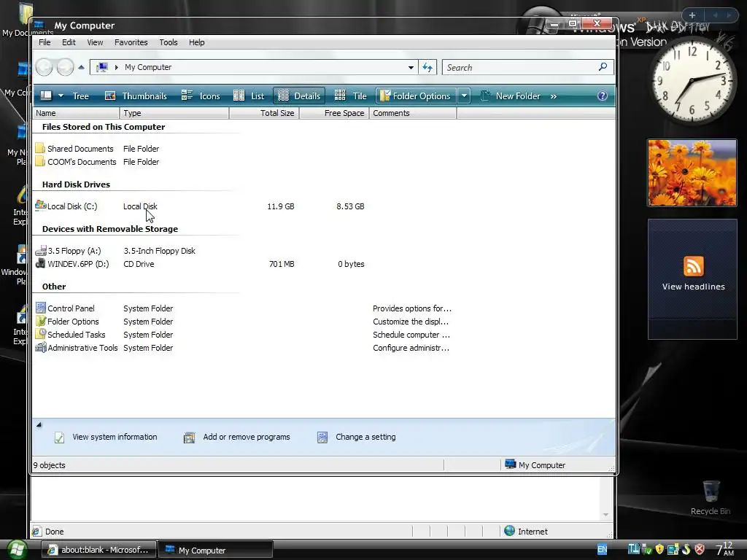Click the Add or remove programs link
The image size is (747, 560).
[x=247, y=437]
